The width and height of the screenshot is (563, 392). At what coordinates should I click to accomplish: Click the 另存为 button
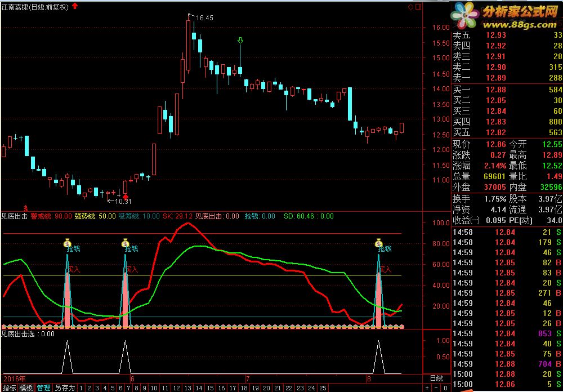(65, 388)
